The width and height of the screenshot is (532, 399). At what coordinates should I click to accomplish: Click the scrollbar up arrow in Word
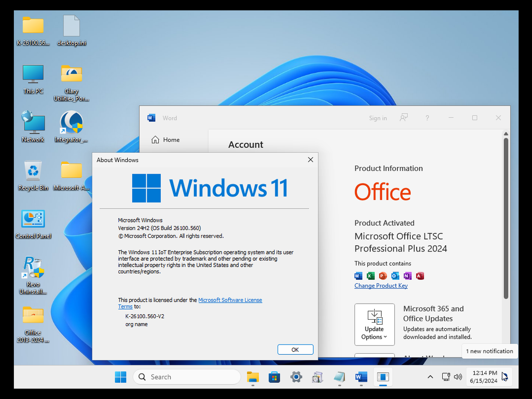506,134
